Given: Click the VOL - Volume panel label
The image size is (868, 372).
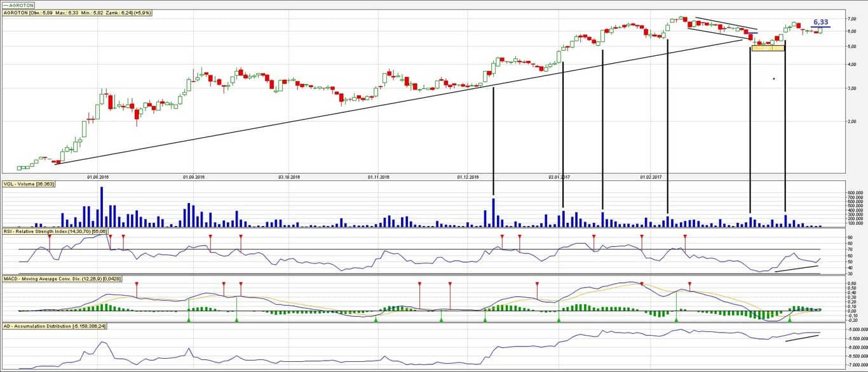Looking at the screenshot, I should click(29, 184).
